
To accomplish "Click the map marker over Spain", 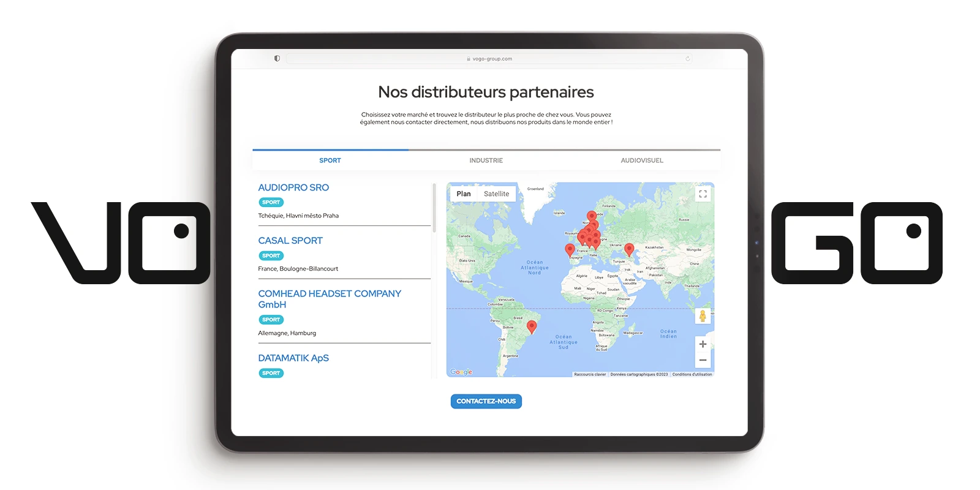I will [570, 249].
